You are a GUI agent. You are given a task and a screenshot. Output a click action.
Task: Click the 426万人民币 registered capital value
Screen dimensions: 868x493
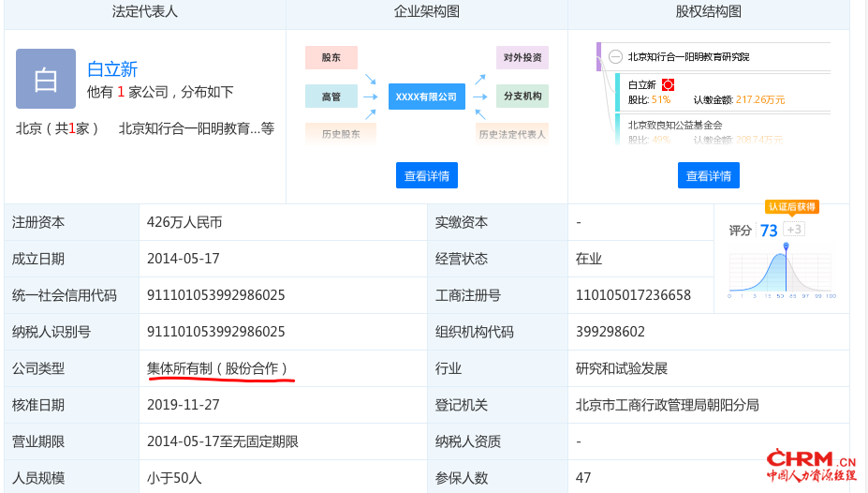184,222
